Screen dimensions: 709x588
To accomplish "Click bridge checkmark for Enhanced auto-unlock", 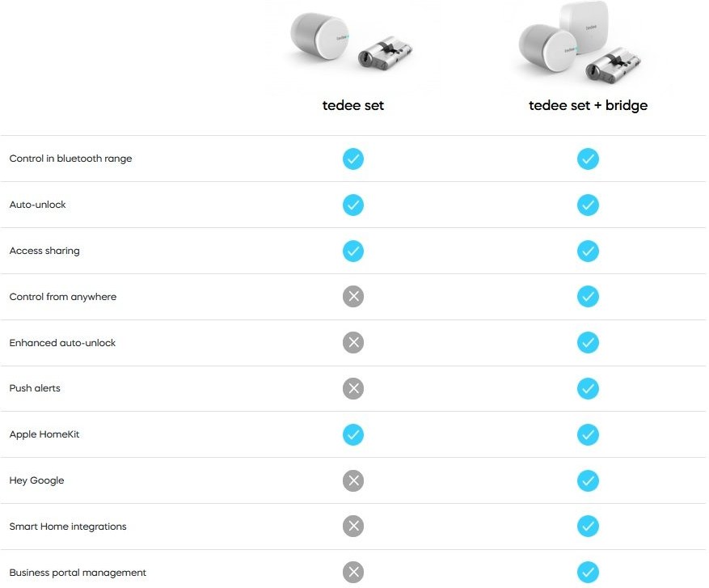I will coord(588,343).
